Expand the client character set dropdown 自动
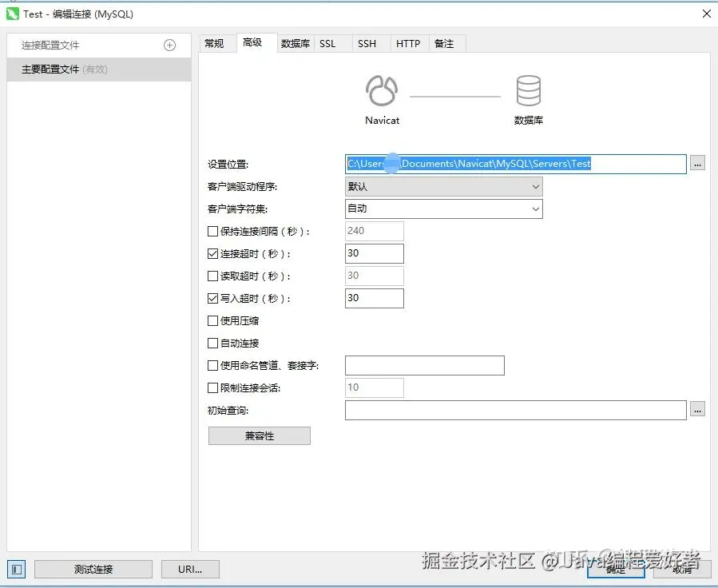This screenshot has height=588, width=718. click(444, 209)
